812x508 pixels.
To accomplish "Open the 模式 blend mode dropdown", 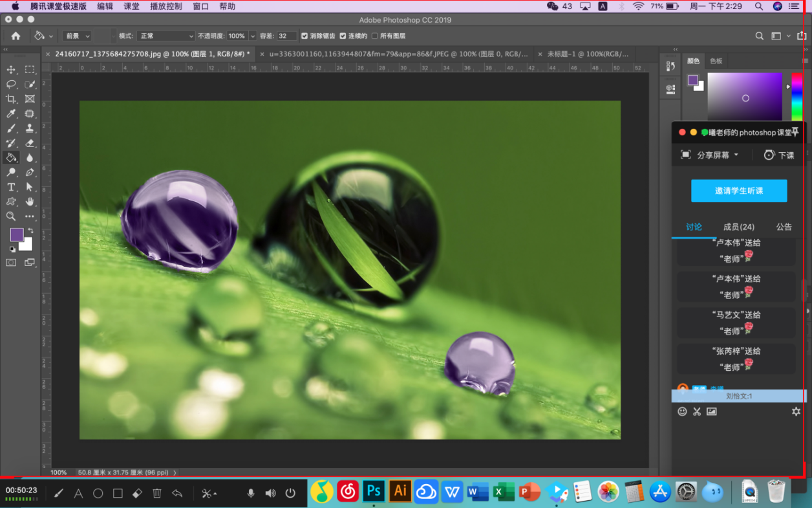I will coord(166,36).
